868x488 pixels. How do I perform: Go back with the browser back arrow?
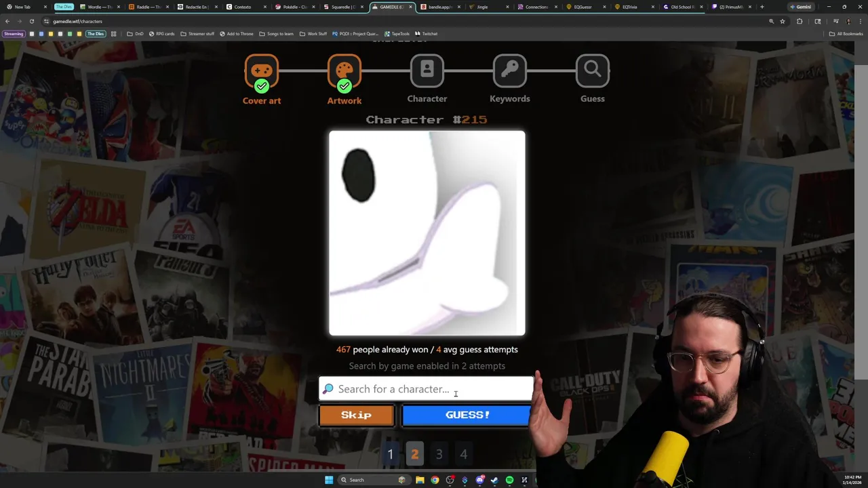7,21
